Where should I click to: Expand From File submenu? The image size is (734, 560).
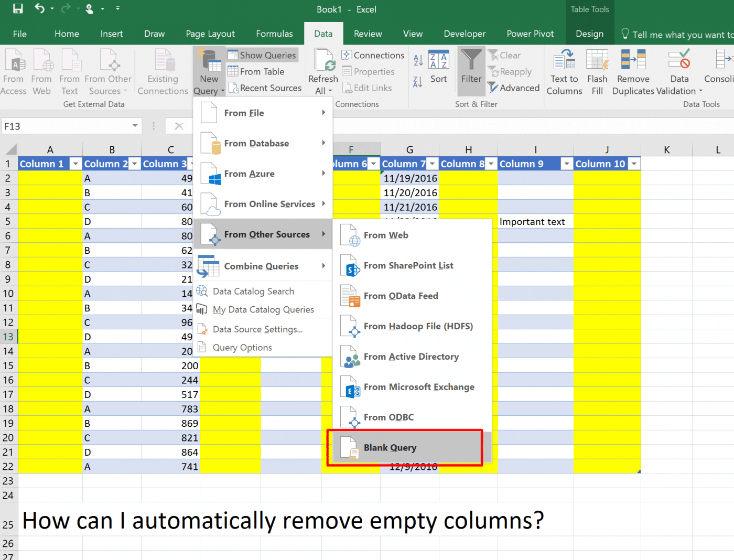click(263, 113)
